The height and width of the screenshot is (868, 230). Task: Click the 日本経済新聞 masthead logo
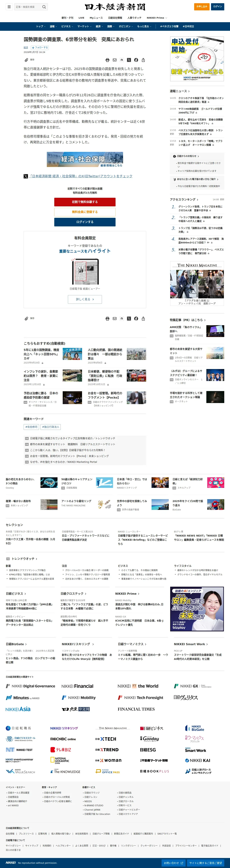pos(115,7)
